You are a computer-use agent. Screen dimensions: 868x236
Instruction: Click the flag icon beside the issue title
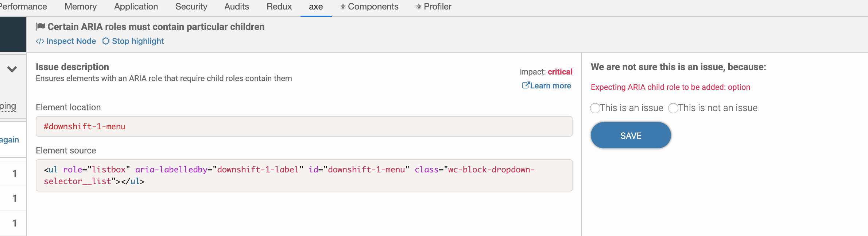[x=40, y=26]
